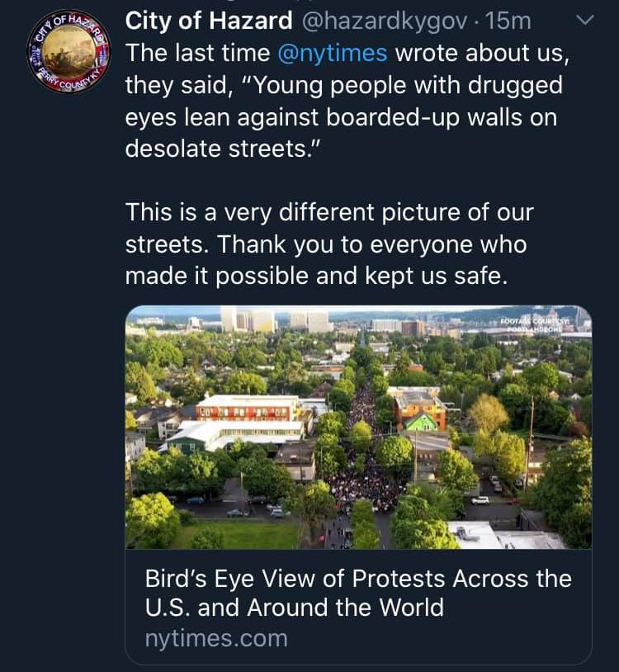Click the "U.S. and Around the World" headline line
The height and width of the screenshot is (672, 619).
(295, 608)
